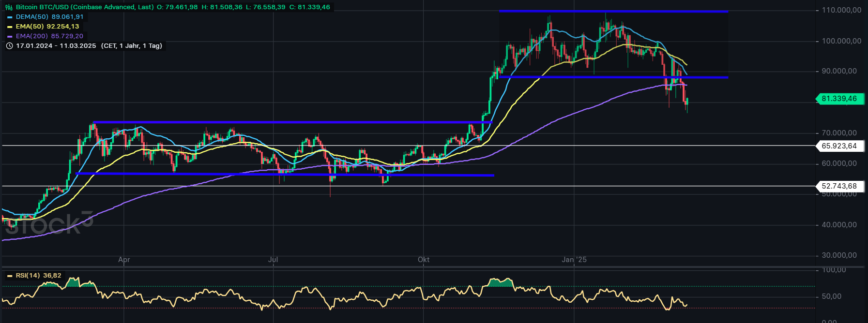This screenshot has width=868, height=323.
Task: Select the 65.923,64 price level label
Action: (839, 146)
